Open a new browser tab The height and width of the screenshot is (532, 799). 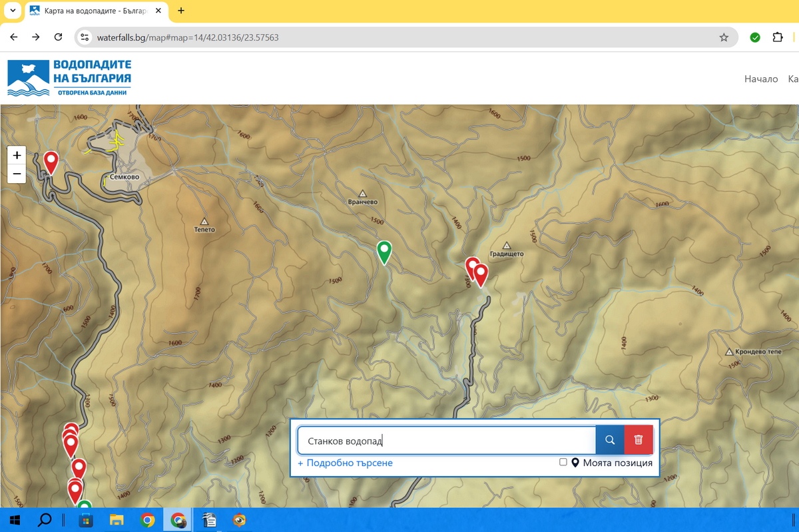point(181,11)
